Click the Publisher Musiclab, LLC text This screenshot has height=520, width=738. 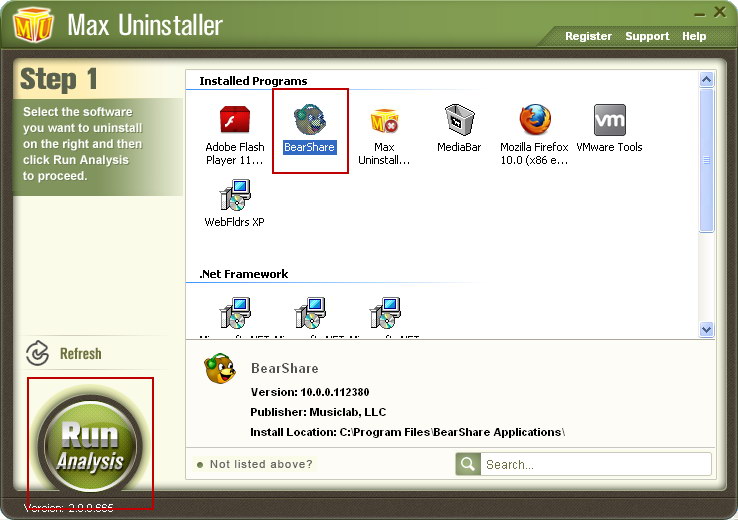point(318,412)
